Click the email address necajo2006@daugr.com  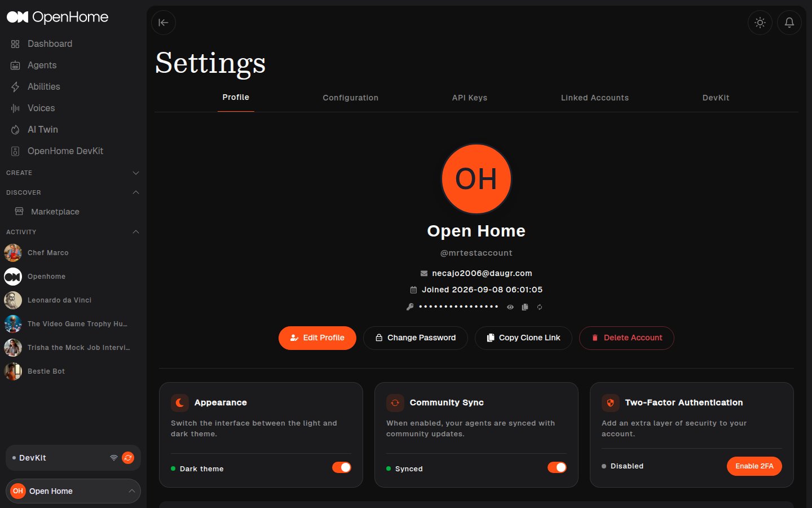click(x=482, y=273)
